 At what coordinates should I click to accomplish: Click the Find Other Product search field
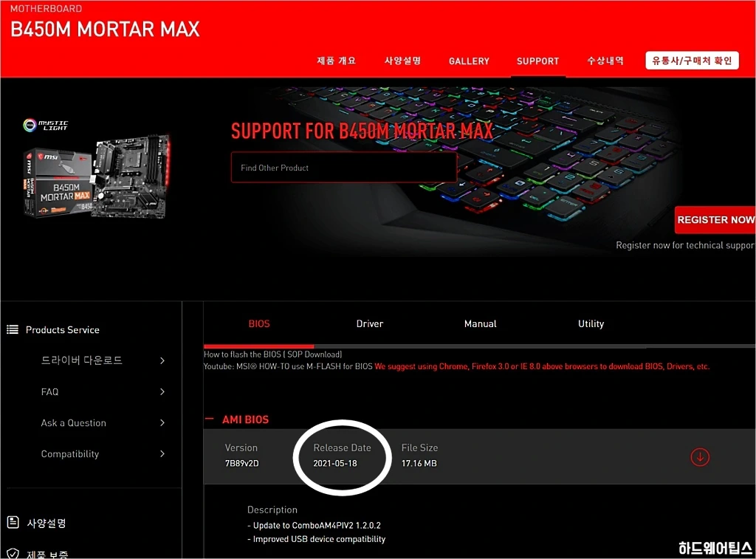(x=343, y=168)
